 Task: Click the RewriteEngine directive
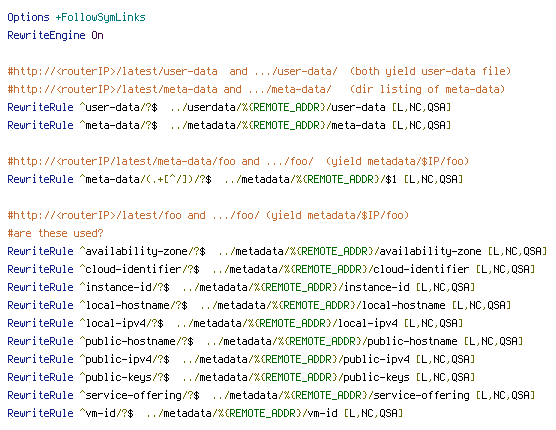coord(46,35)
